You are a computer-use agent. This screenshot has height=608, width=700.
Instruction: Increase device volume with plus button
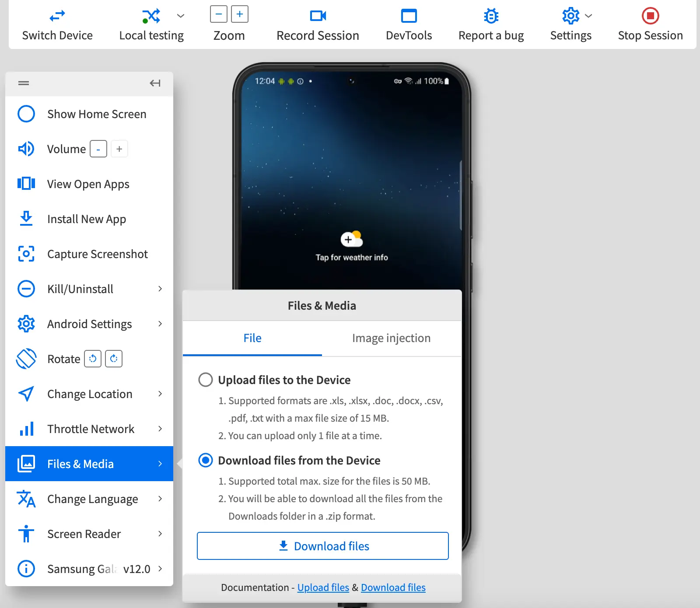pyautogui.click(x=119, y=149)
